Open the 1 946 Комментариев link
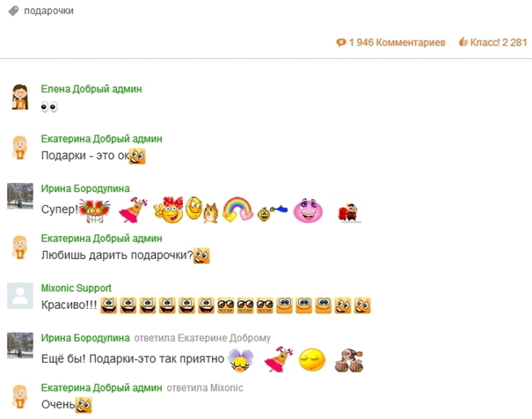532x419 pixels. tap(397, 42)
